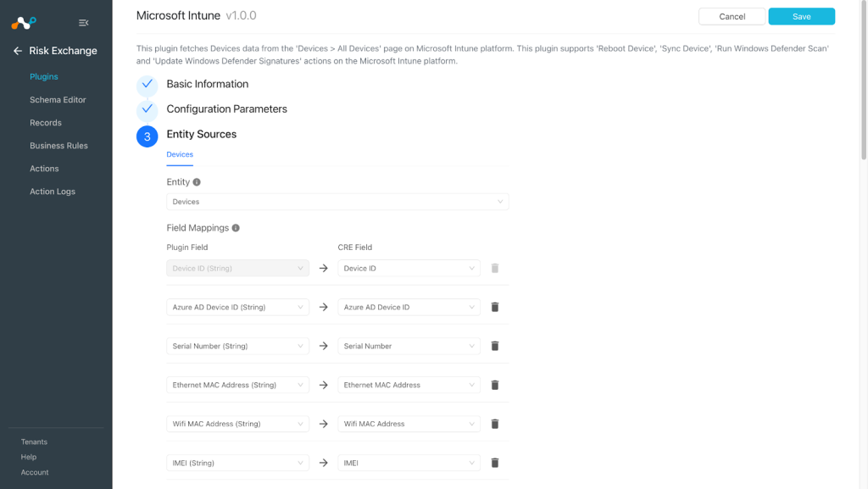This screenshot has height=489, width=868.
Task: Delete the Ethernet MAC Address mapping
Action: pyautogui.click(x=495, y=385)
